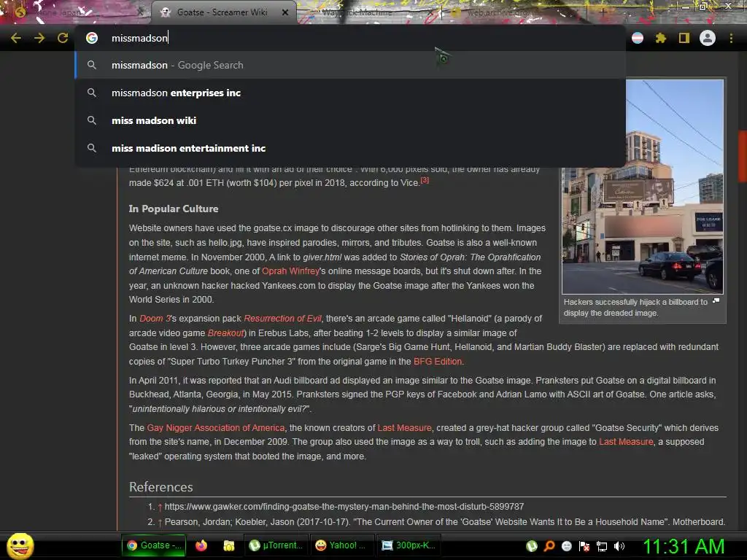The width and height of the screenshot is (747, 560).
Task: Open Chrome's three-dot menu
Action: click(x=731, y=38)
